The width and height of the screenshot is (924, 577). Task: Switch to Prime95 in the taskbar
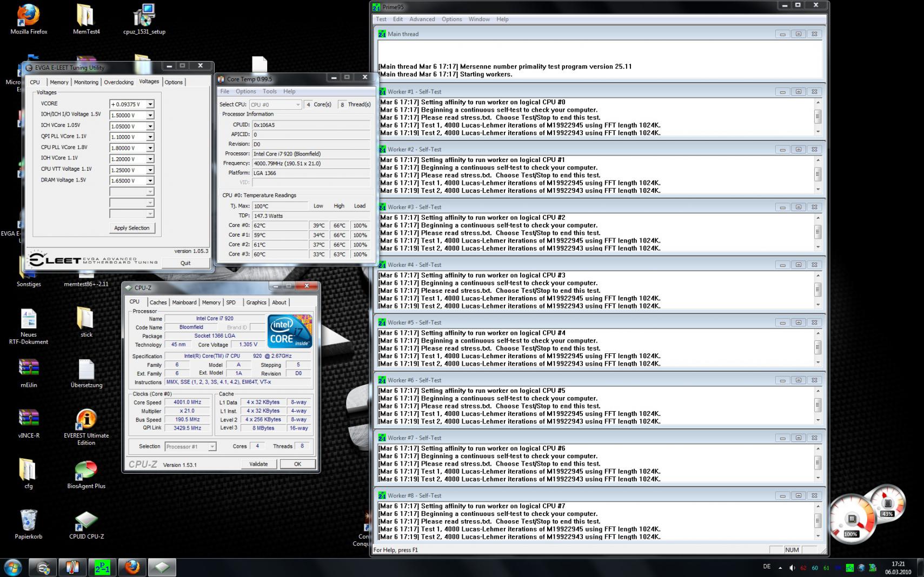102,567
